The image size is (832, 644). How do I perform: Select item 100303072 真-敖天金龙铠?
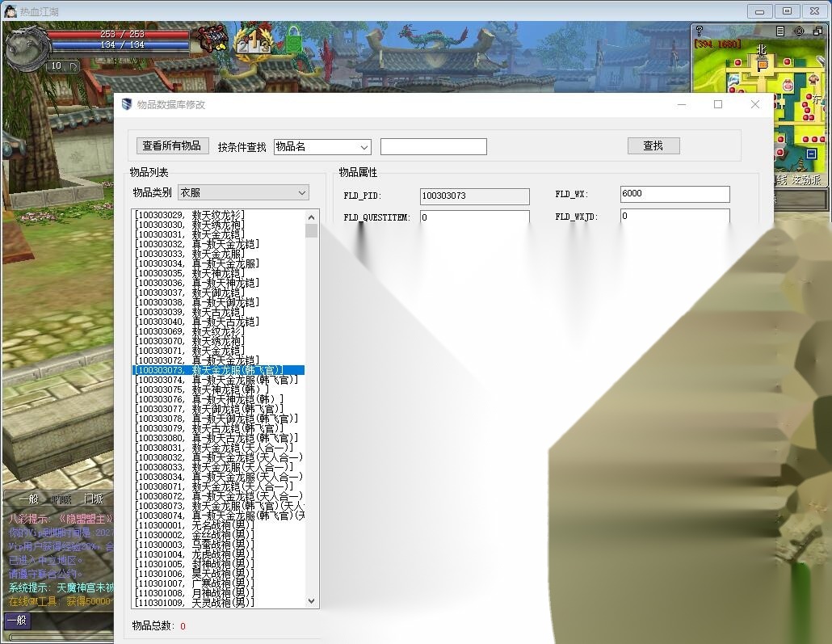tap(219, 360)
